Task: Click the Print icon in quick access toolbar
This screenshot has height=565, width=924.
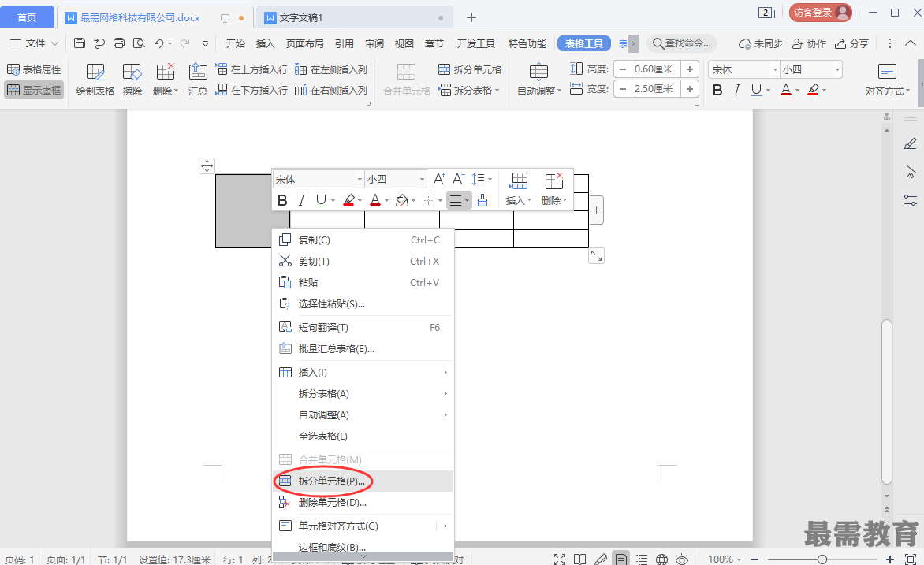Action: coord(119,43)
